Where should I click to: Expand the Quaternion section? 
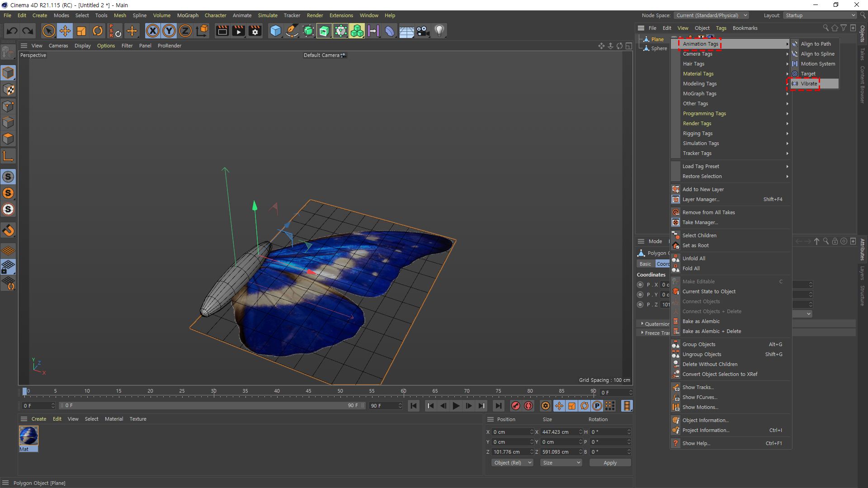pos(642,324)
